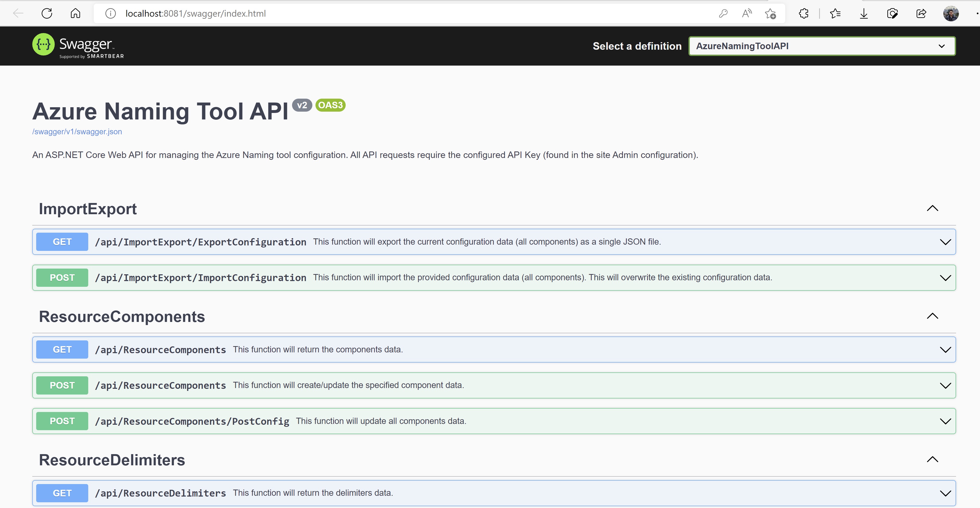Expand GET /api/ResourceDelimiters row arrow
This screenshot has width=980, height=508.
coord(945,493)
